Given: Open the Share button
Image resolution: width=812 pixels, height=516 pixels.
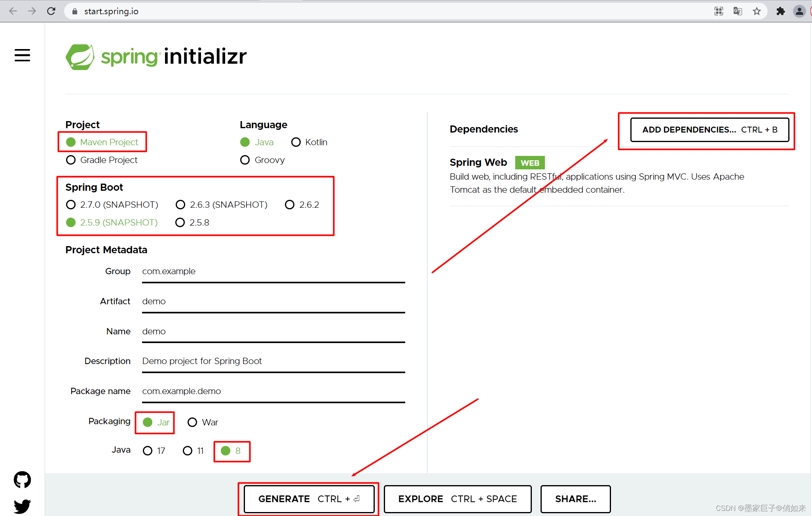Looking at the screenshot, I should pos(575,499).
